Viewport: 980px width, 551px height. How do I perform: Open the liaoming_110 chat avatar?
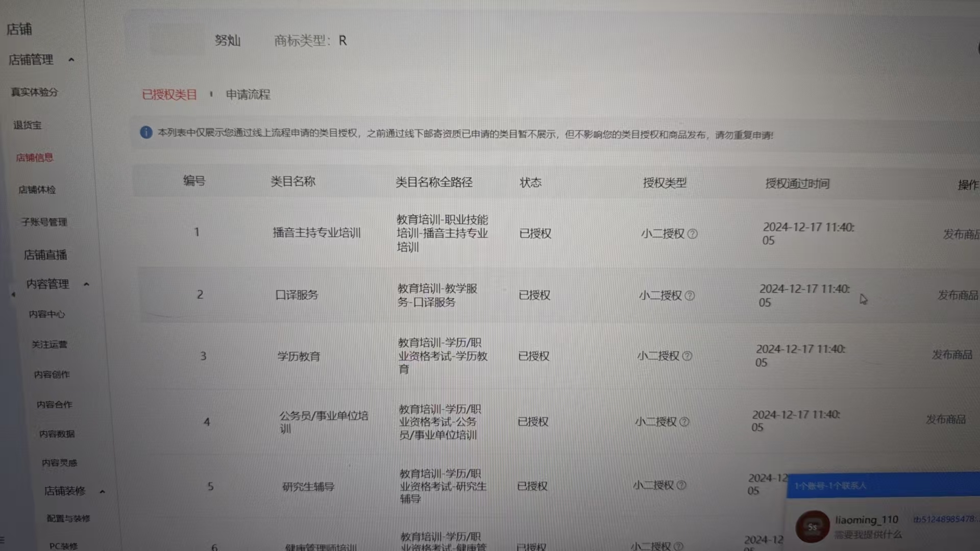click(812, 527)
